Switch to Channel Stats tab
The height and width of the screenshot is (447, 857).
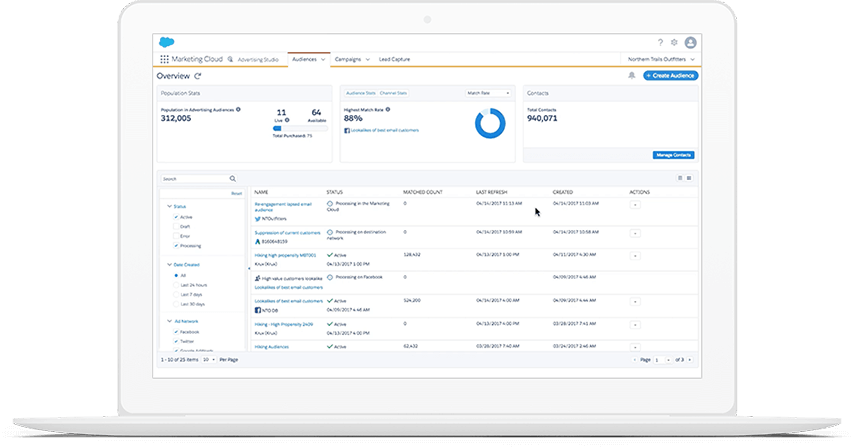click(x=394, y=93)
